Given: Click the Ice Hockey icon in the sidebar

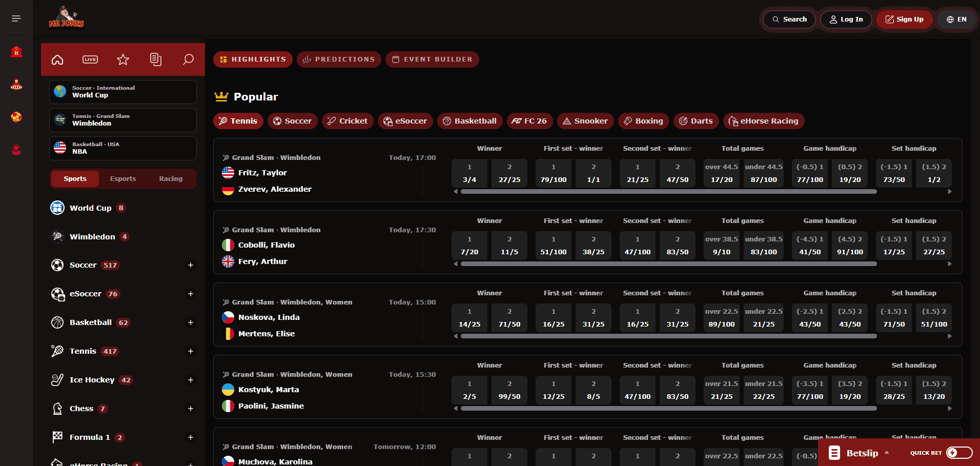Looking at the screenshot, I should point(57,380).
